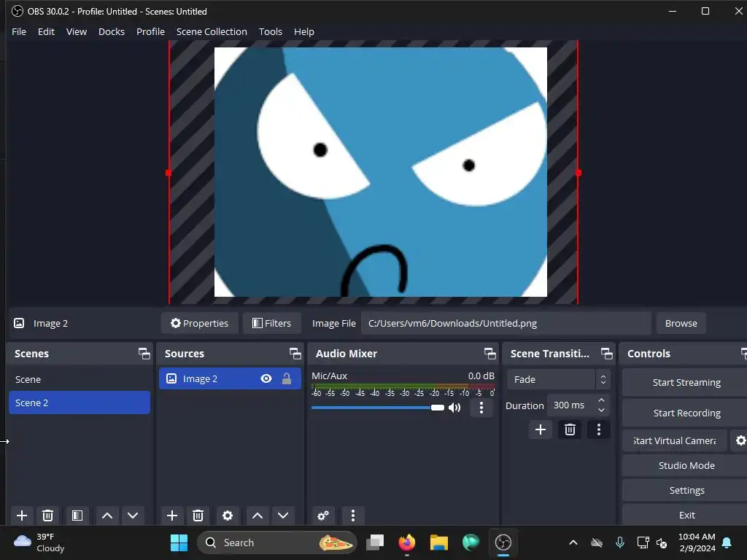Select Scene 2 in the Scenes list
This screenshot has height=560, width=747.
point(80,402)
